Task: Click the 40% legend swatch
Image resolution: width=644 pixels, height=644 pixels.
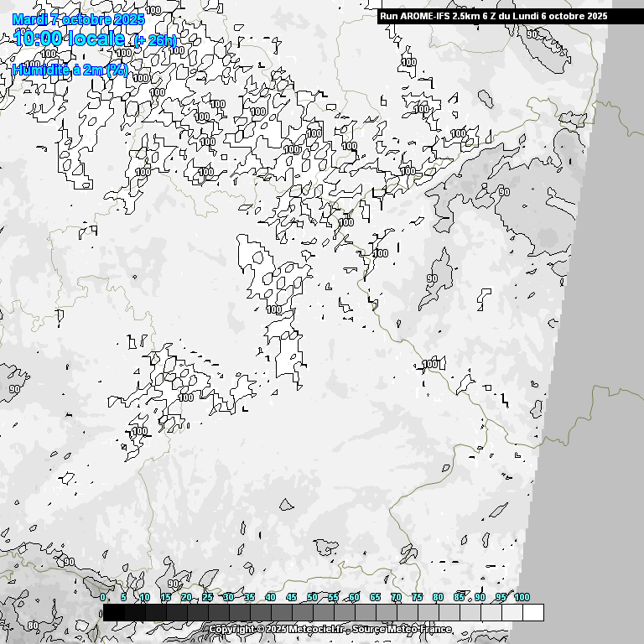Action: point(281,613)
